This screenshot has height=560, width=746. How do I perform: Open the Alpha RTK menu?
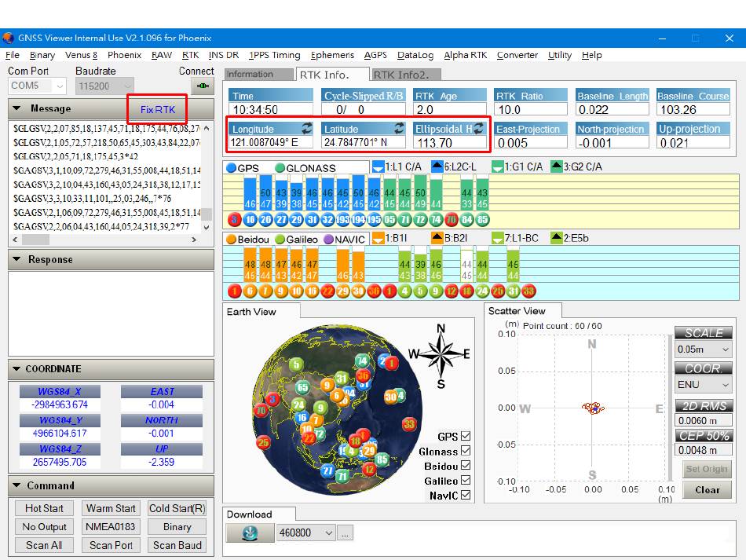[466, 55]
